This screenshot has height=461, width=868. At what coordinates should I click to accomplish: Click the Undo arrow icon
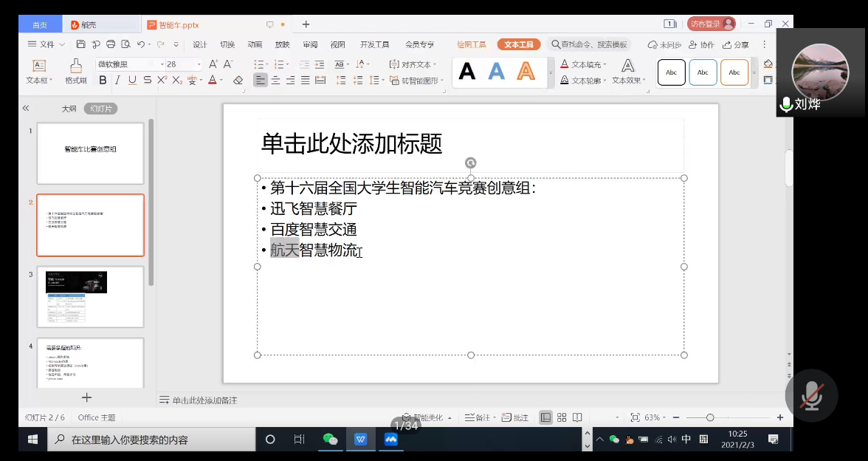click(141, 44)
